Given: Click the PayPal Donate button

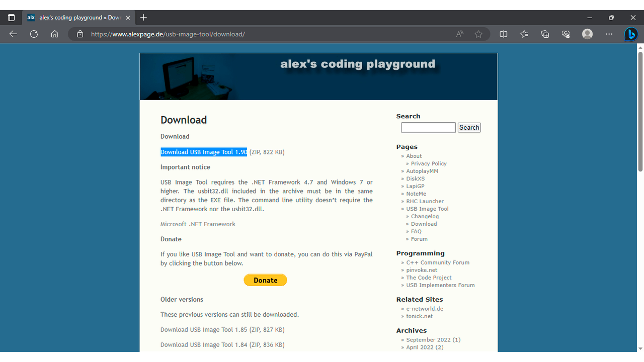Looking at the screenshot, I should click(x=265, y=280).
